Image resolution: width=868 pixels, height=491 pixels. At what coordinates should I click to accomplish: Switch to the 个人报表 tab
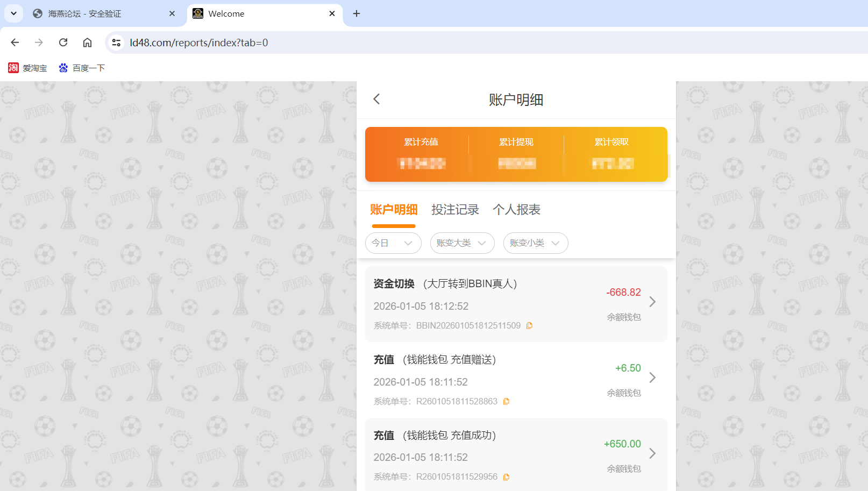(516, 210)
